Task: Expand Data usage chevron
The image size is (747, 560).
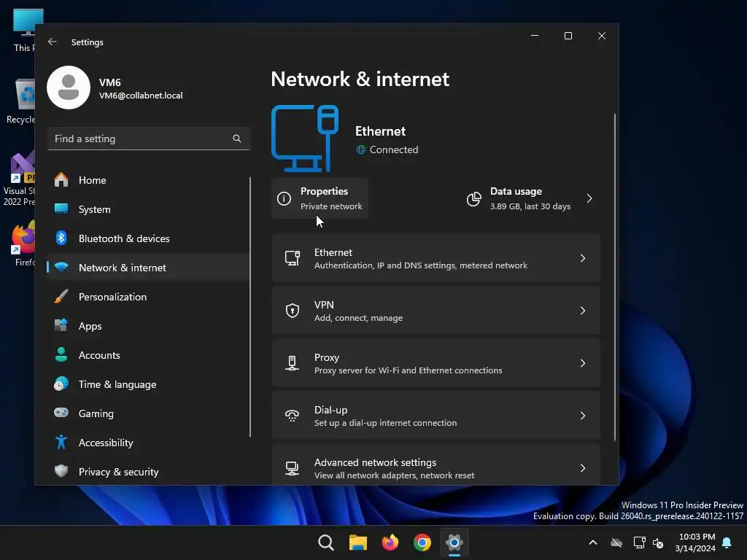Action: [x=589, y=198]
